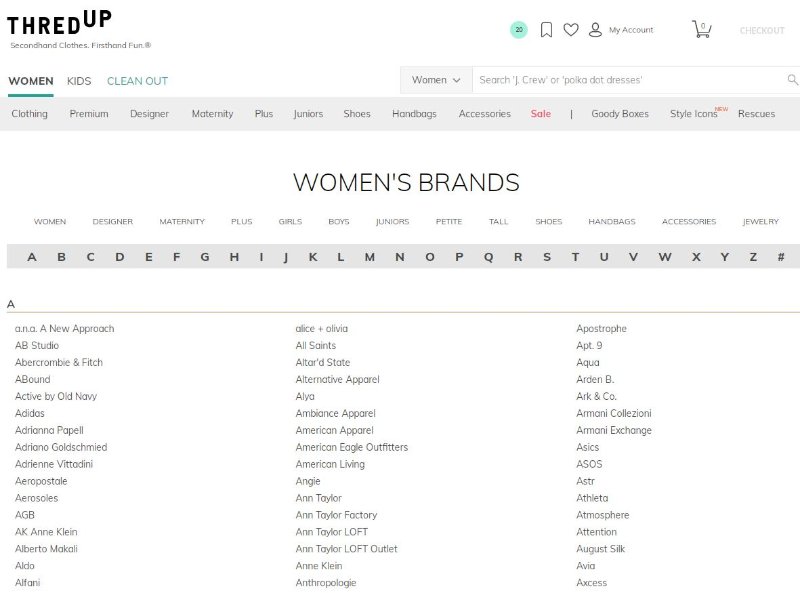
Task: Jump to the # brands section
Action: [x=781, y=257]
